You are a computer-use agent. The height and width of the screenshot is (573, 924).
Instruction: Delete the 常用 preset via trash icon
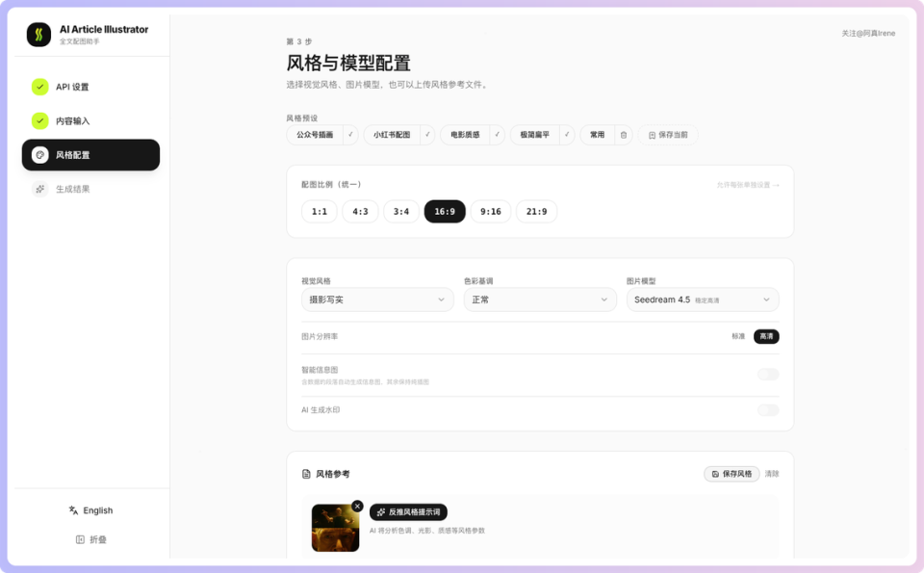[623, 135]
